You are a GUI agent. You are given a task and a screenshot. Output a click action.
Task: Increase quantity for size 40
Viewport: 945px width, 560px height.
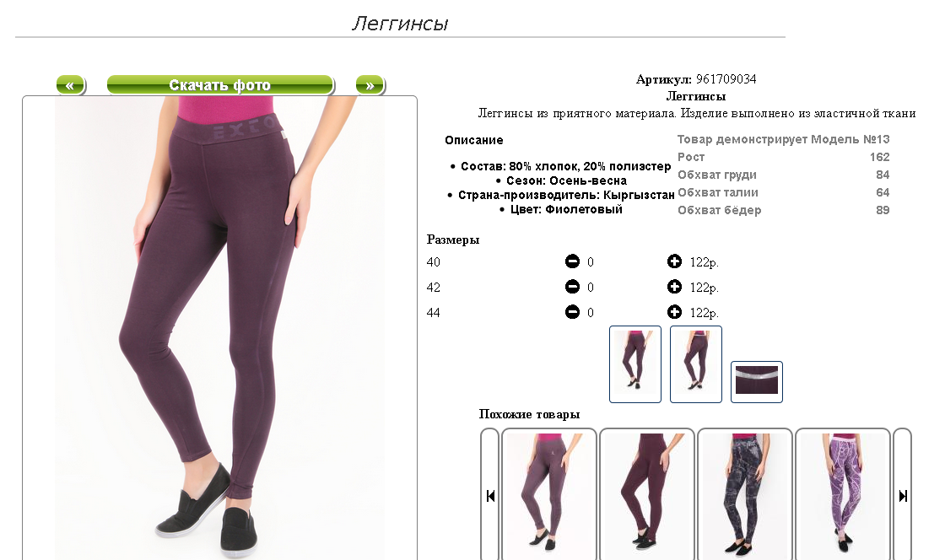pyautogui.click(x=674, y=261)
